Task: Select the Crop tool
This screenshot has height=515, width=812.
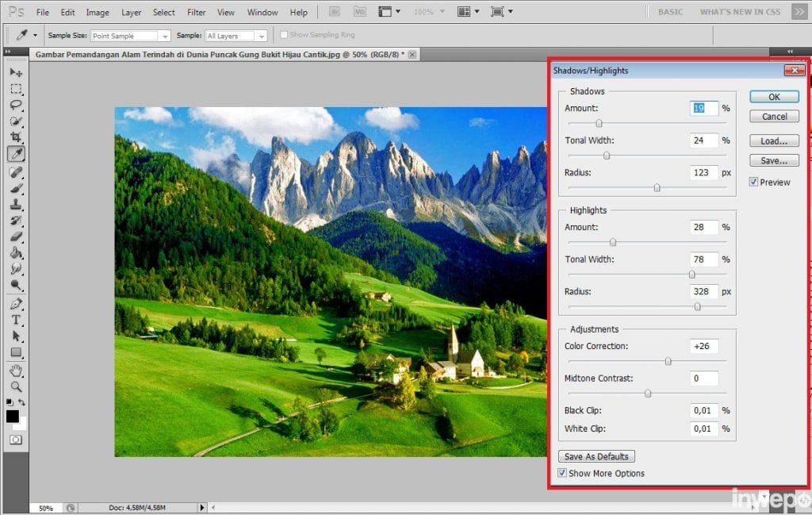Action: pos(16,137)
